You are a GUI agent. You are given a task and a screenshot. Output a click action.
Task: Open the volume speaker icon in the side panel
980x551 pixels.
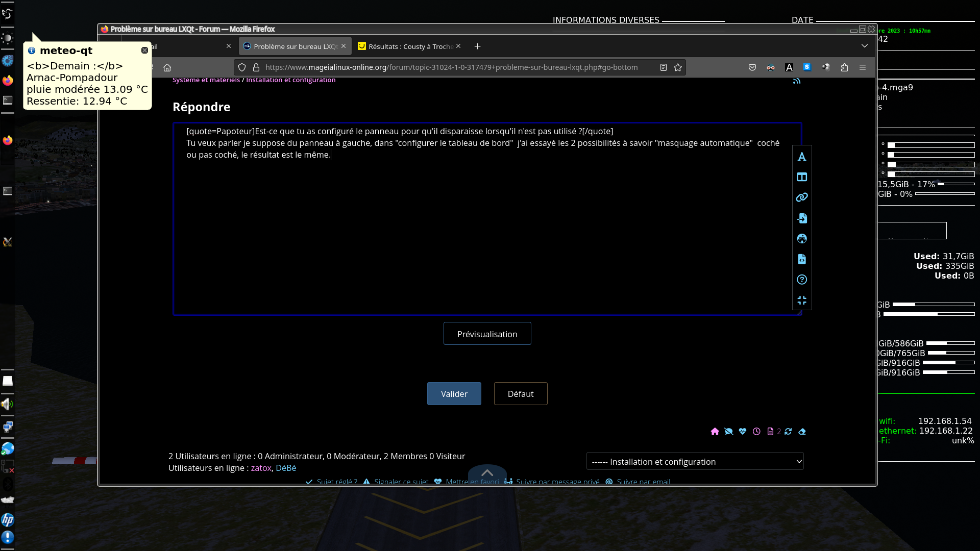click(7, 405)
